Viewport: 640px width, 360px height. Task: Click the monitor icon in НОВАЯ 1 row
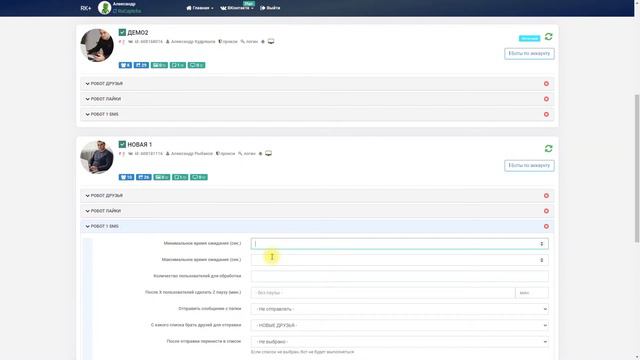[269, 153]
